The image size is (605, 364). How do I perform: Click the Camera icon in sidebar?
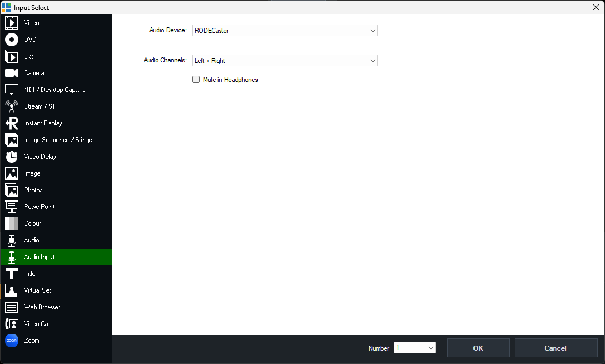[x=12, y=73]
